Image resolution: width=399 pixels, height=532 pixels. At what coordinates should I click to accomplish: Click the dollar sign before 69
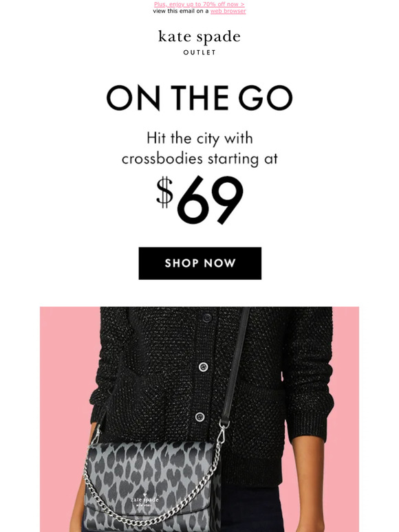pos(164,192)
